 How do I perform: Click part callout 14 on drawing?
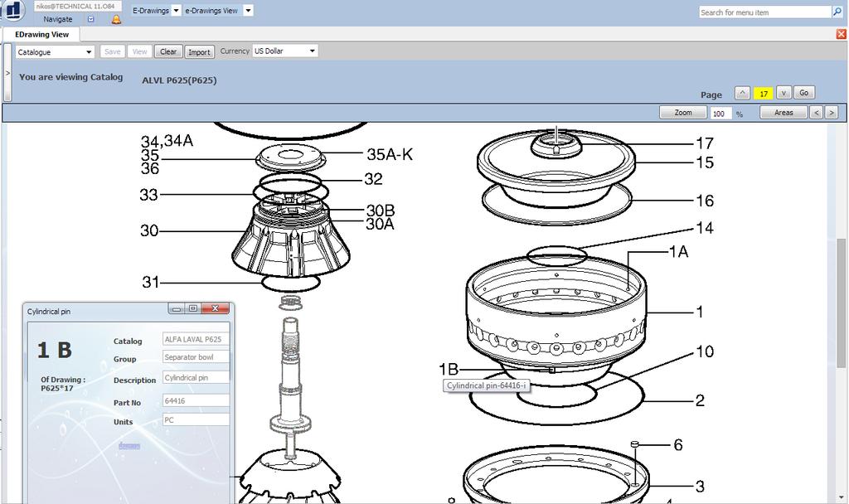tap(705, 228)
